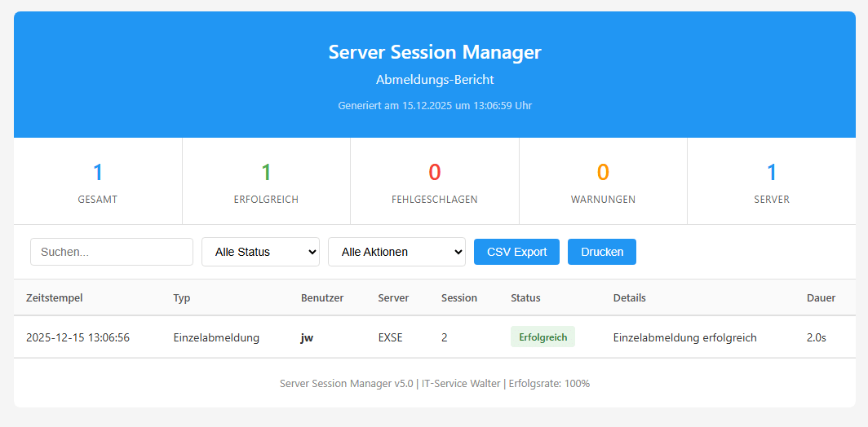Click the Details column header

[629, 298]
